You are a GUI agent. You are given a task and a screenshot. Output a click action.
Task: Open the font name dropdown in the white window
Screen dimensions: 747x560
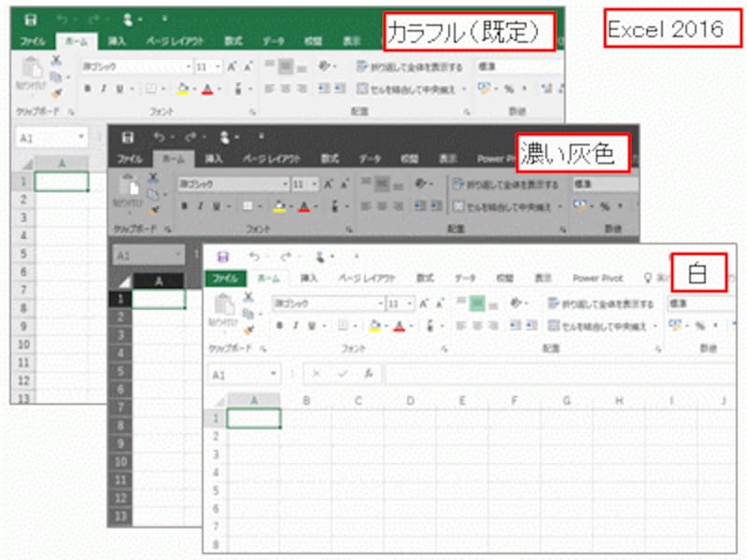380,303
